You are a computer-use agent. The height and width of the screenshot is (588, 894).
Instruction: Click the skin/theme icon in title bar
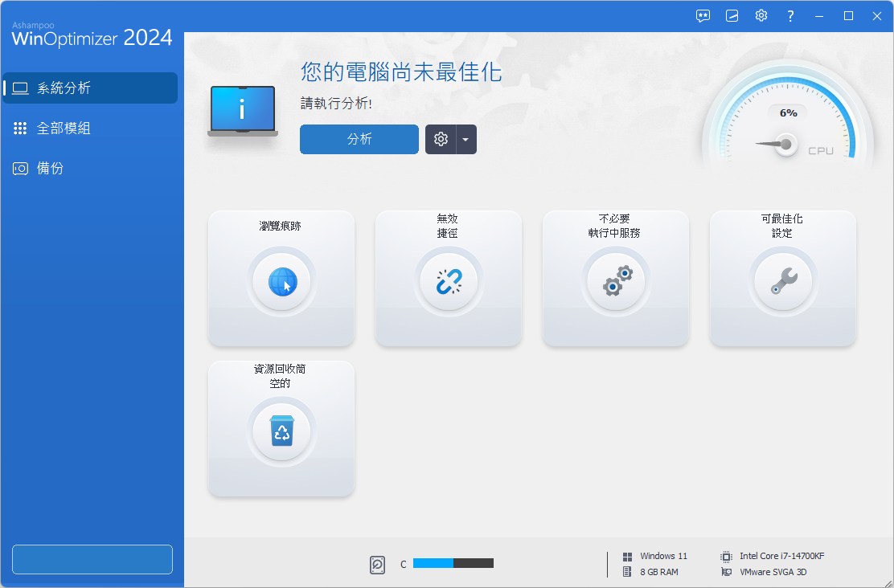[x=732, y=16]
